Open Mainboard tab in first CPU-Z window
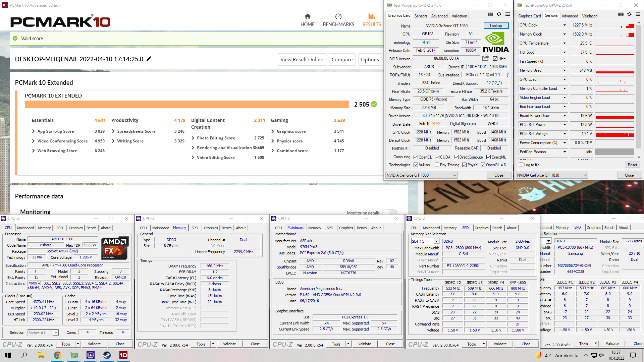644x362 pixels. tap(25, 228)
